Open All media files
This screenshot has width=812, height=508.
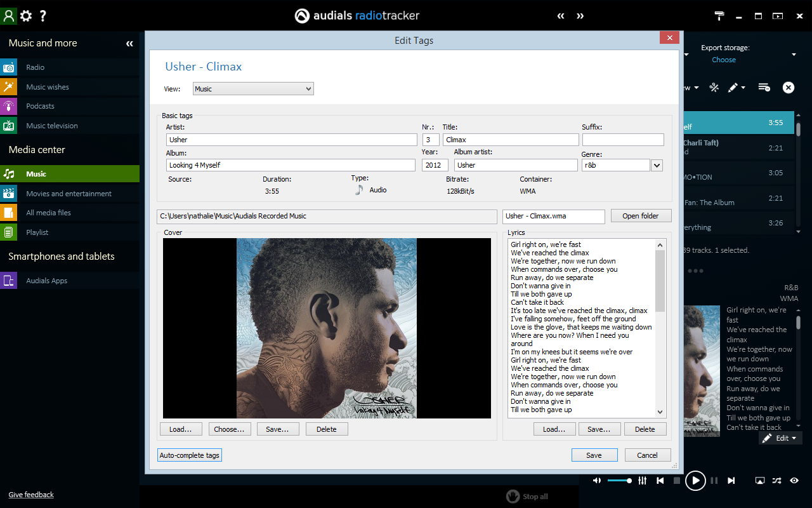(x=70, y=213)
